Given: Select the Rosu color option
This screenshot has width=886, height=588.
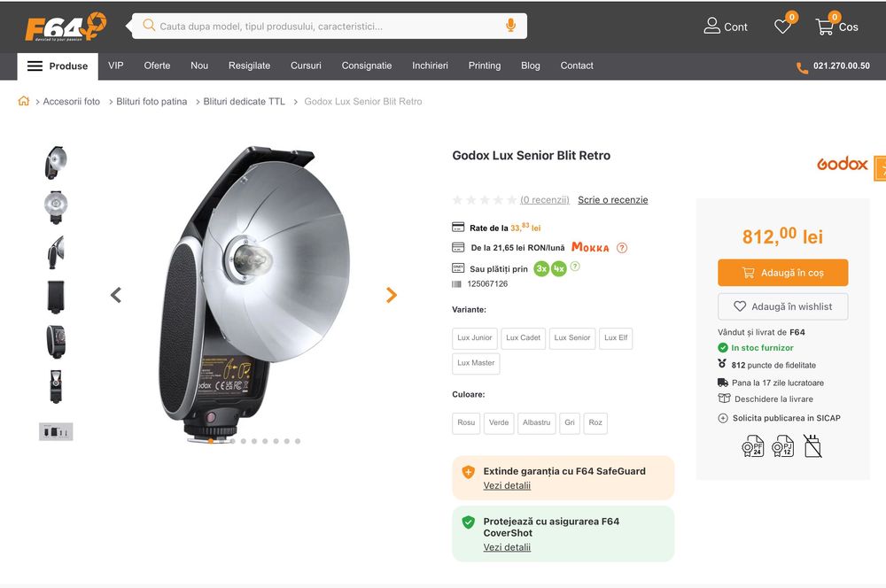Looking at the screenshot, I should 466,422.
